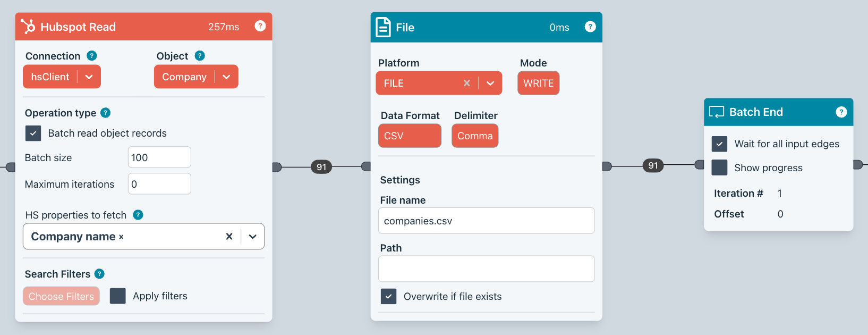Open the hsClient connection dropdown
868x335 pixels.
62,77
